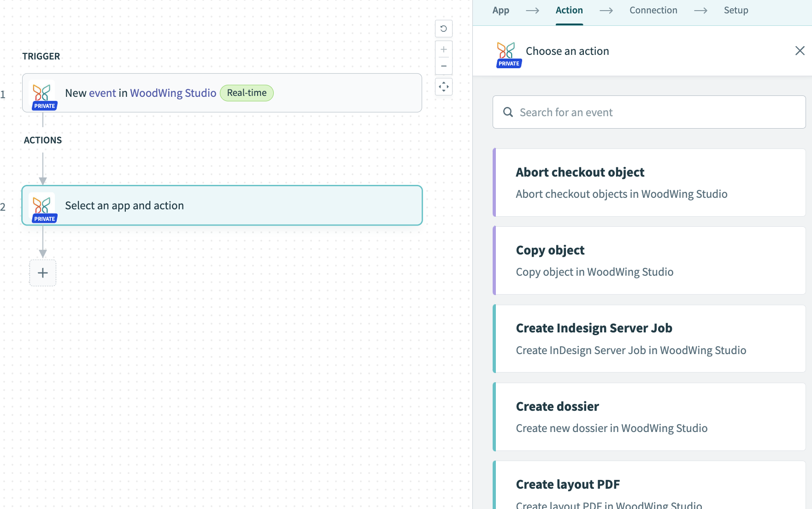Zoom in the recipe canvas
Screen dimensions: 812x509
click(443, 49)
